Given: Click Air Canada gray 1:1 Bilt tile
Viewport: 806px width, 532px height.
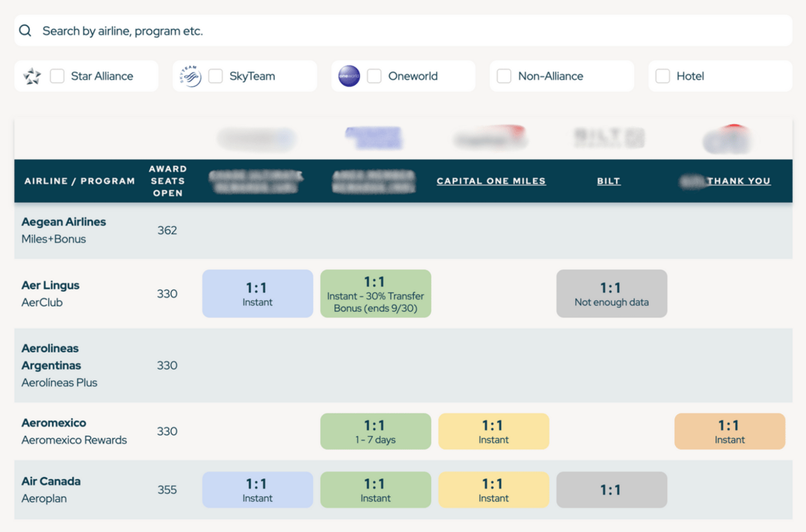Looking at the screenshot, I should [x=612, y=490].
